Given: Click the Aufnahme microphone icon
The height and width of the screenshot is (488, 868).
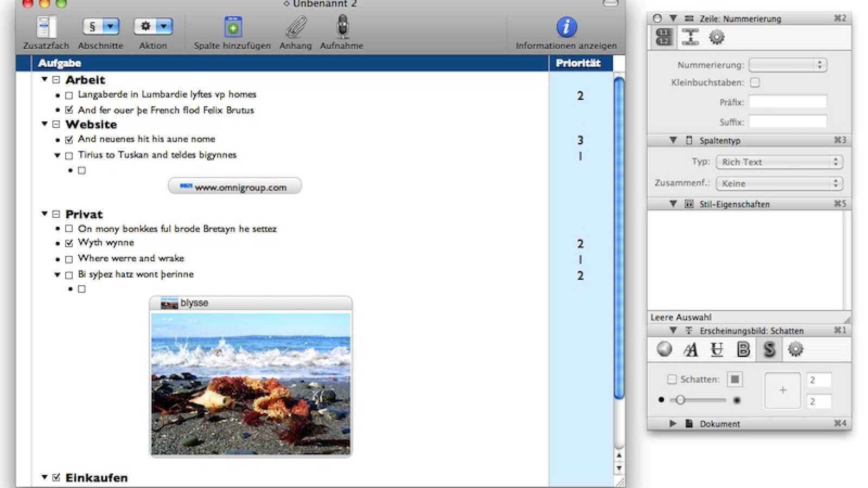Looking at the screenshot, I should click(x=342, y=27).
